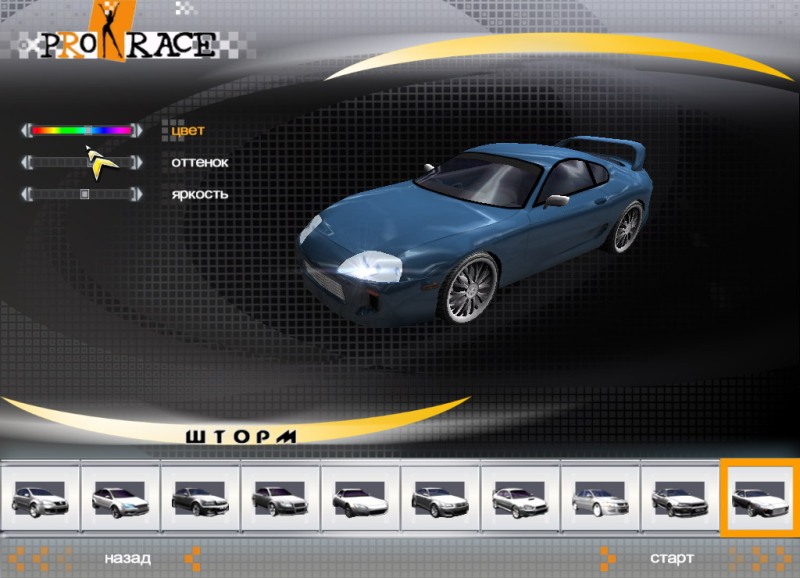The width and height of the screenshot is (800, 578).
Task: Pick the ninth car thumbnail in the strip
Action: [679, 497]
